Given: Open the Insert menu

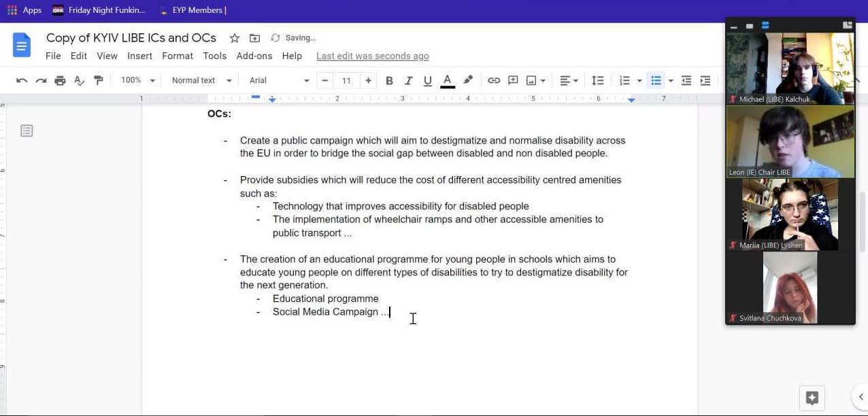Looking at the screenshot, I should [x=139, y=56].
